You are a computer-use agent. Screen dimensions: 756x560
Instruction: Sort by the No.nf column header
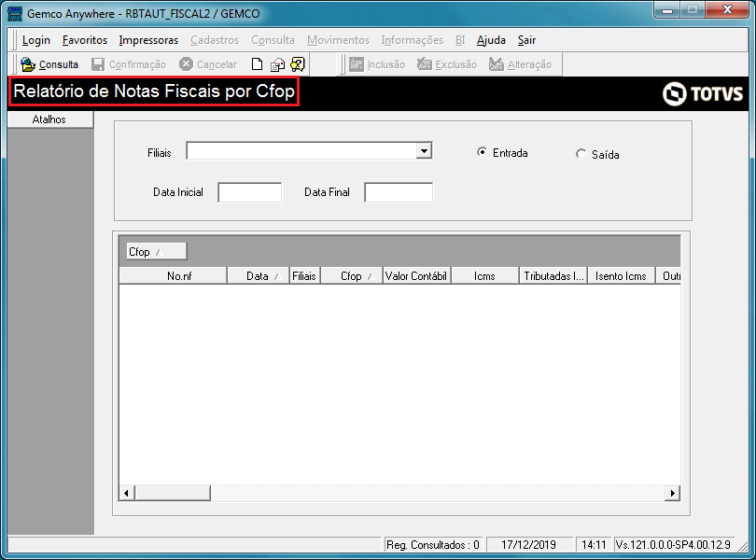pos(173,276)
